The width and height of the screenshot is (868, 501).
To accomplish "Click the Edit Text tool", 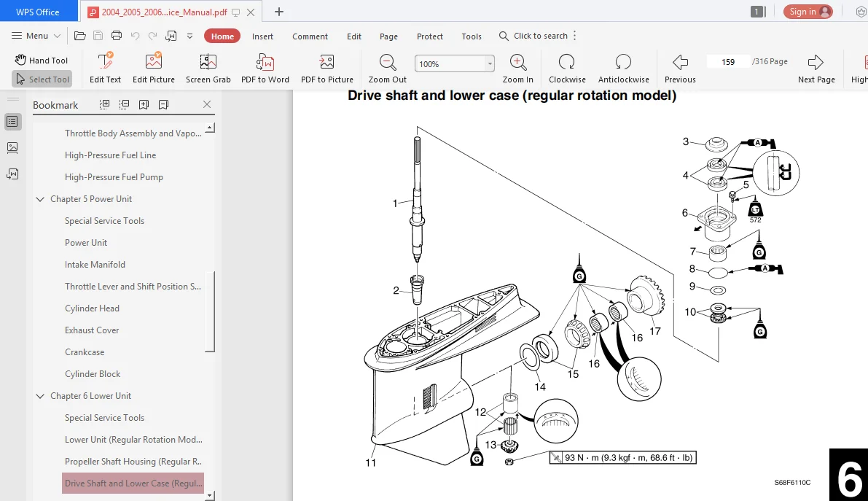I will (x=105, y=68).
